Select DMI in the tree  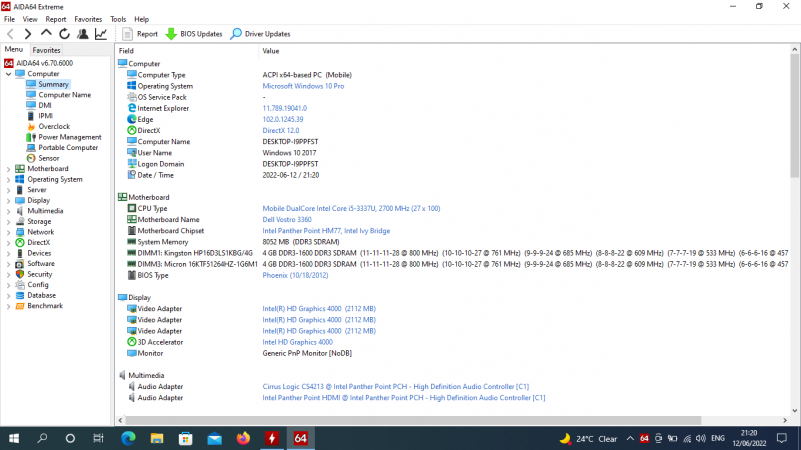point(45,105)
